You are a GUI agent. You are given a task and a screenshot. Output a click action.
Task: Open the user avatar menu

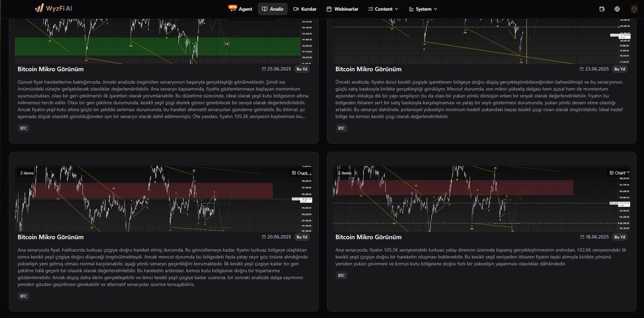[x=633, y=9]
